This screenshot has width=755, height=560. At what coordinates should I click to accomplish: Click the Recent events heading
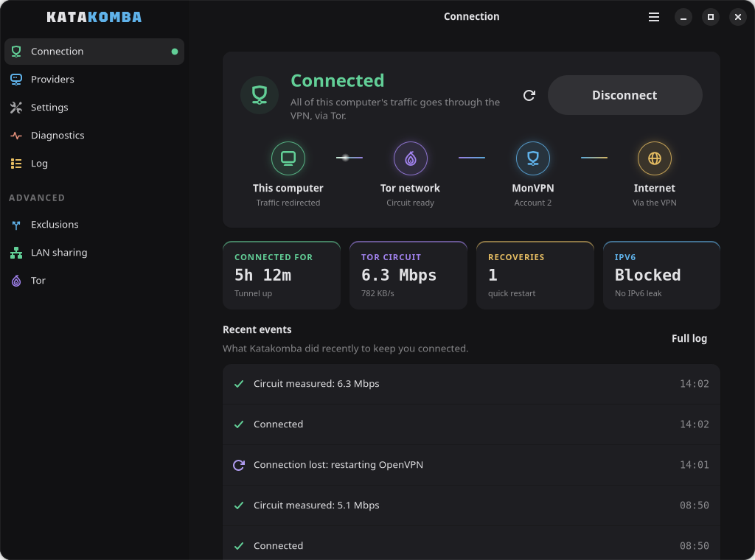click(257, 330)
